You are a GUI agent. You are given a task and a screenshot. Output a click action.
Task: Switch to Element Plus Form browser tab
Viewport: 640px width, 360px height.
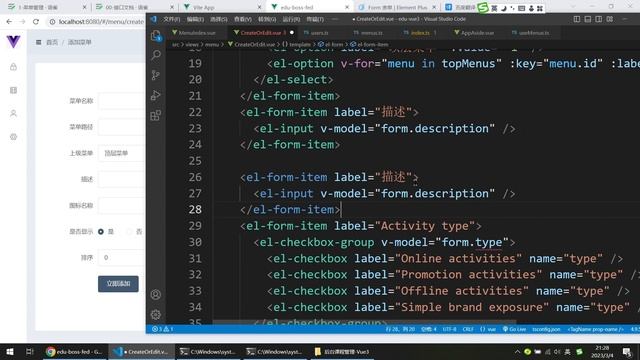coord(396,7)
